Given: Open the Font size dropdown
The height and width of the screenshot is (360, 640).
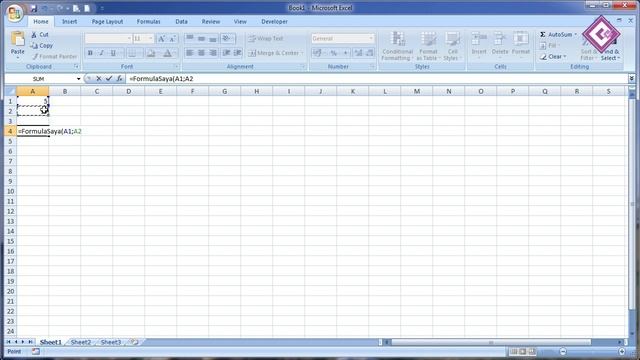Looking at the screenshot, I should pyautogui.click(x=151, y=38).
